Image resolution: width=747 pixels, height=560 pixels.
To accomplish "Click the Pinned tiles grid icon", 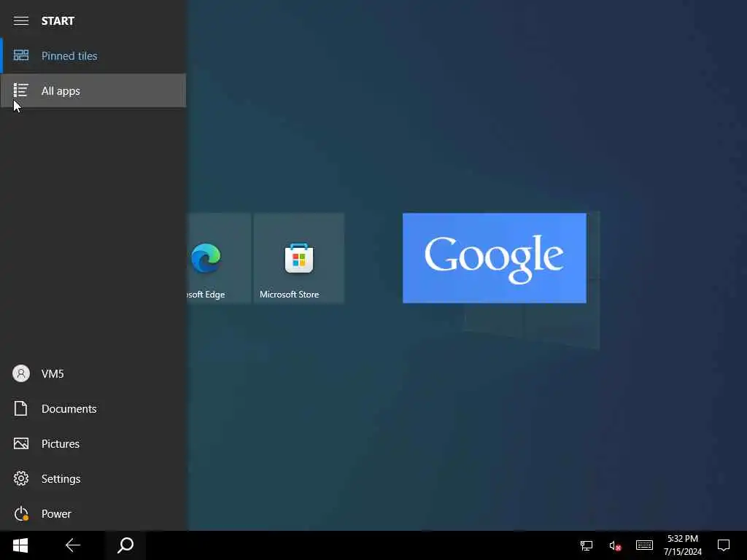I will [x=21, y=55].
